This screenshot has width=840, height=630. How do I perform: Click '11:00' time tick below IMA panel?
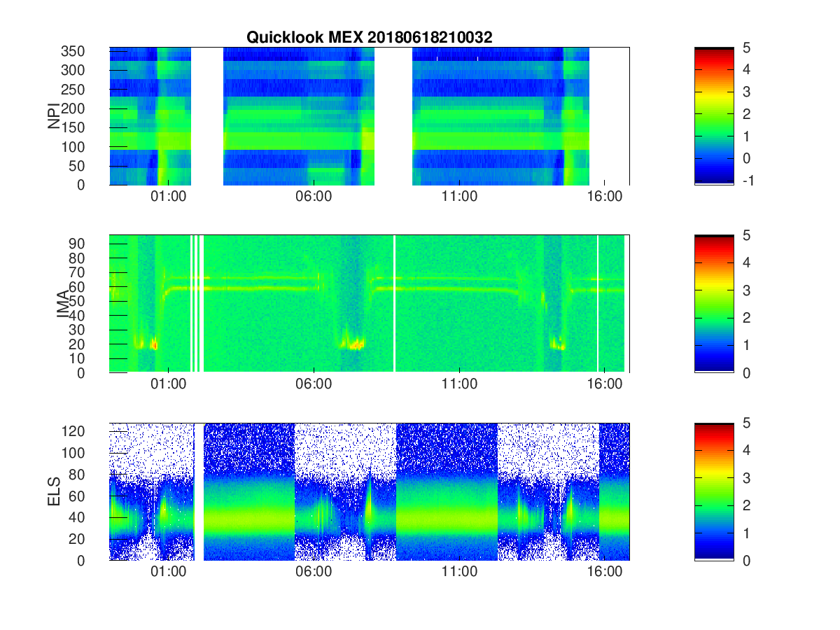(460, 384)
